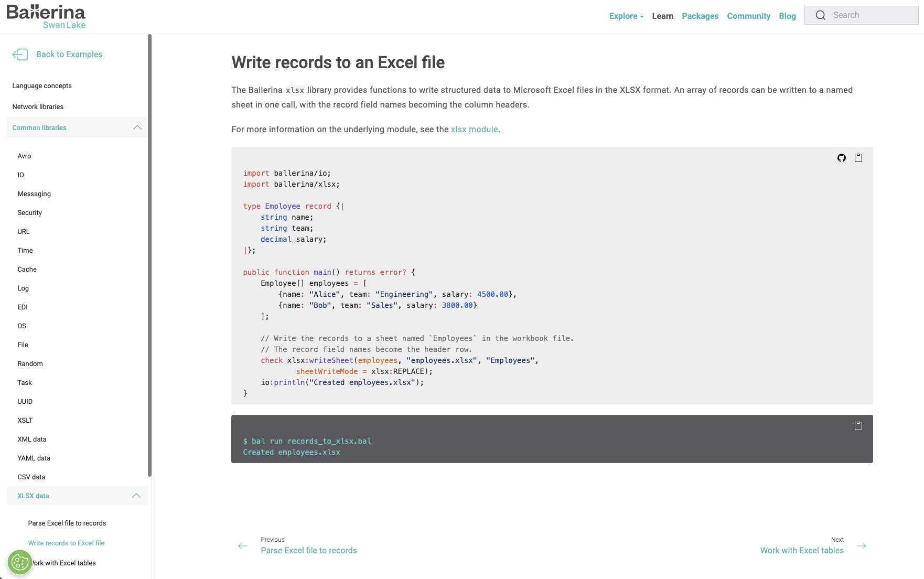Expand Network libraries in sidebar
924x579 pixels.
pyautogui.click(x=38, y=106)
